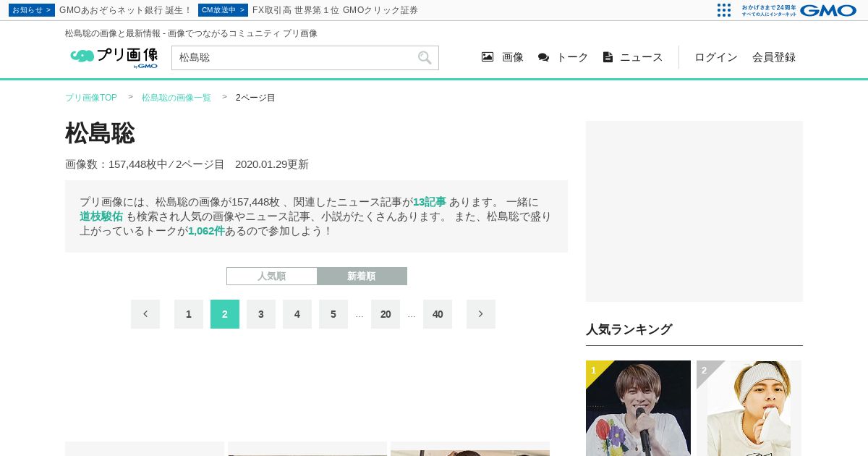Click the search magnifier icon
This screenshot has width=868, height=456.
click(425, 58)
